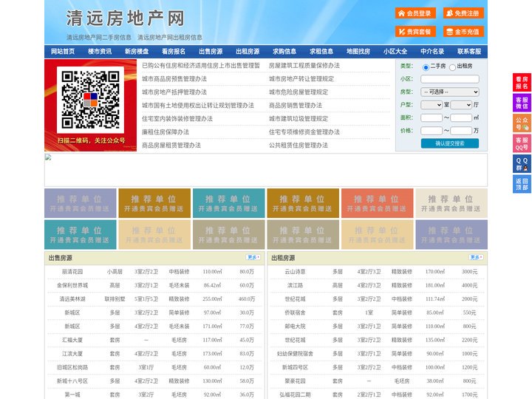Screen dimensions: 532x399
Task: Open 城市房地产抵押管理办法 link
Action: [x=174, y=92]
